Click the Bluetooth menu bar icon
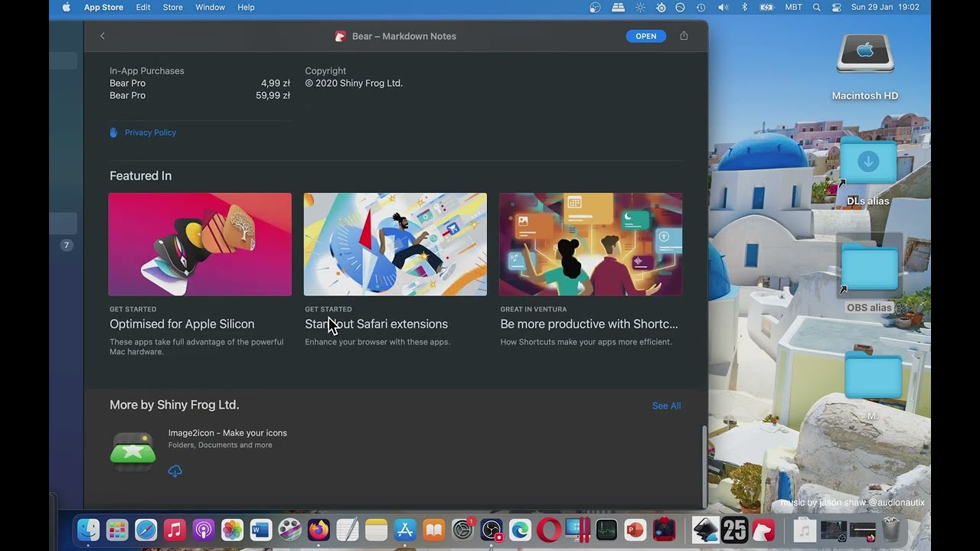Image resolution: width=980 pixels, height=551 pixels. (744, 7)
